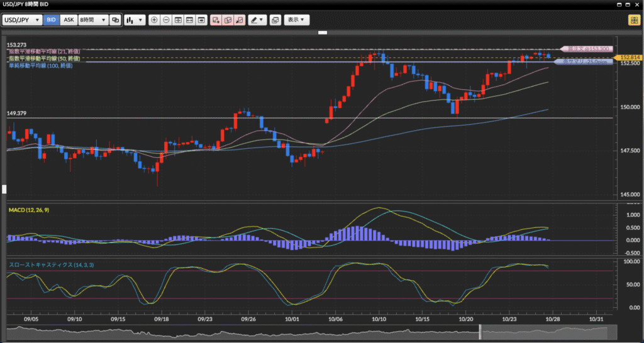This screenshot has width=644, height=343.
Task: Click the zoom out magnifier icon
Action: pos(166,20)
